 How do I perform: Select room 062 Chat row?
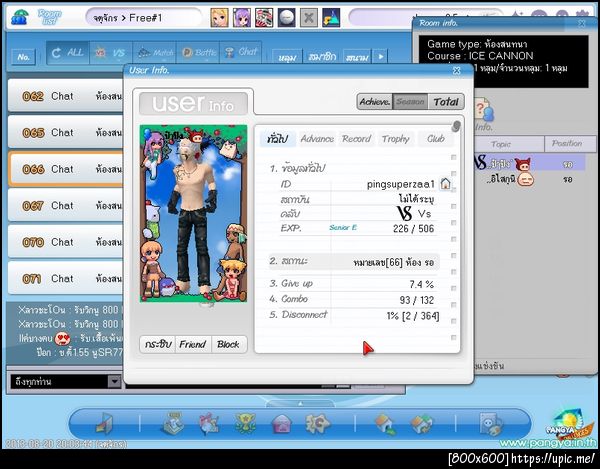pyautogui.click(x=66, y=96)
